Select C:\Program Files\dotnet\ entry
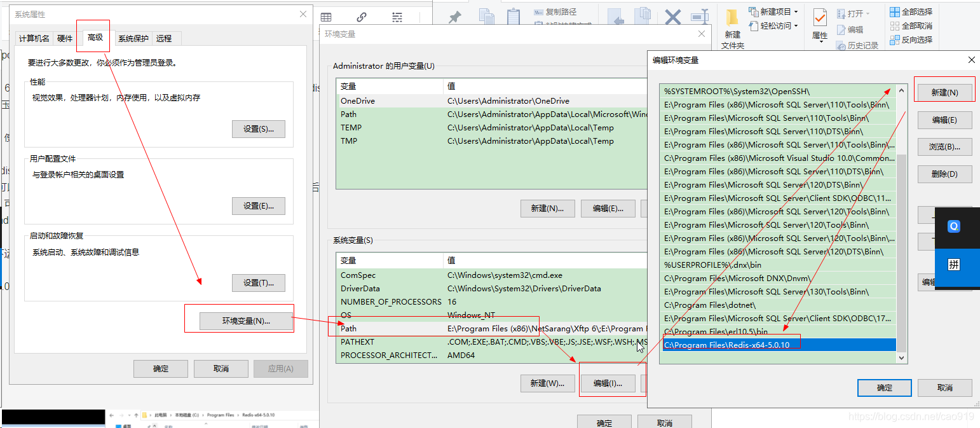Image resolution: width=980 pixels, height=428 pixels. 779,305
